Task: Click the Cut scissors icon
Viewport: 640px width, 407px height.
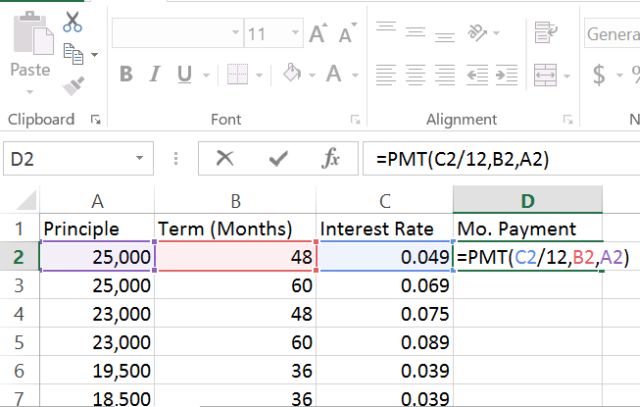Action: coord(73,22)
